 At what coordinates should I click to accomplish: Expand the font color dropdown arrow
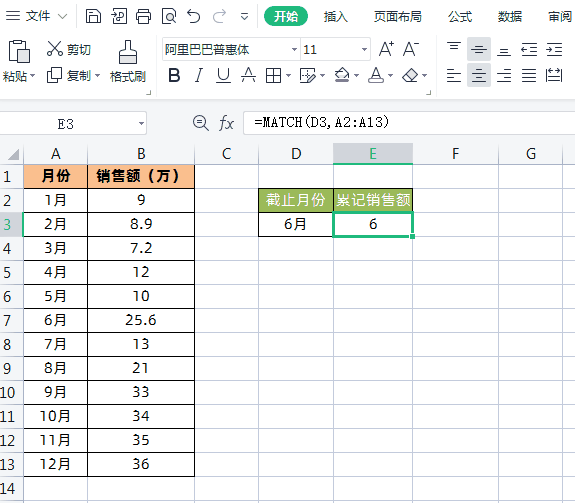pyautogui.click(x=391, y=76)
